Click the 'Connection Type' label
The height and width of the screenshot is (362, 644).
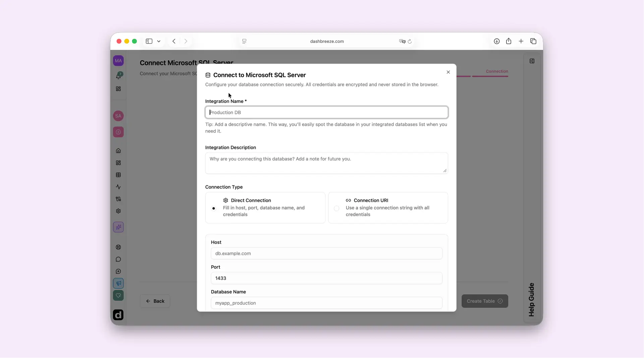click(x=224, y=187)
